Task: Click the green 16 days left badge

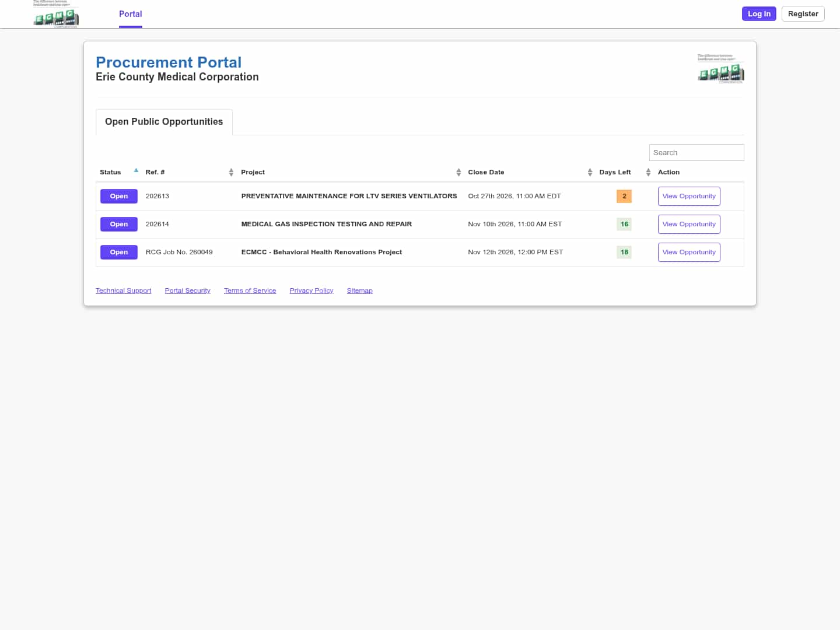Action: pos(624,224)
